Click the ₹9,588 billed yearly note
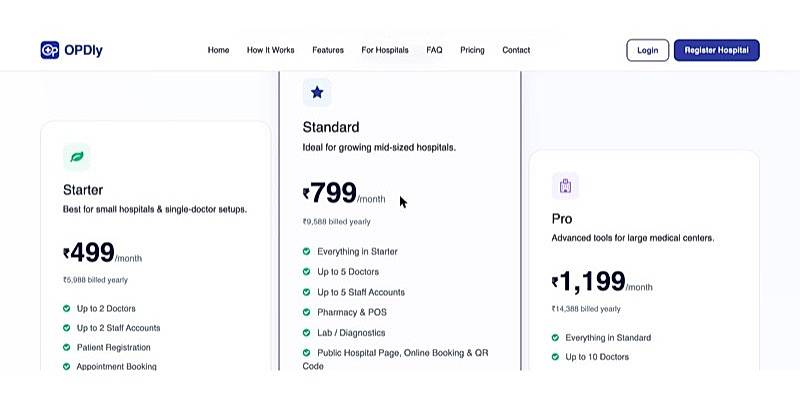The width and height of the screenshot is (800, 400). [x=337, y=221]
